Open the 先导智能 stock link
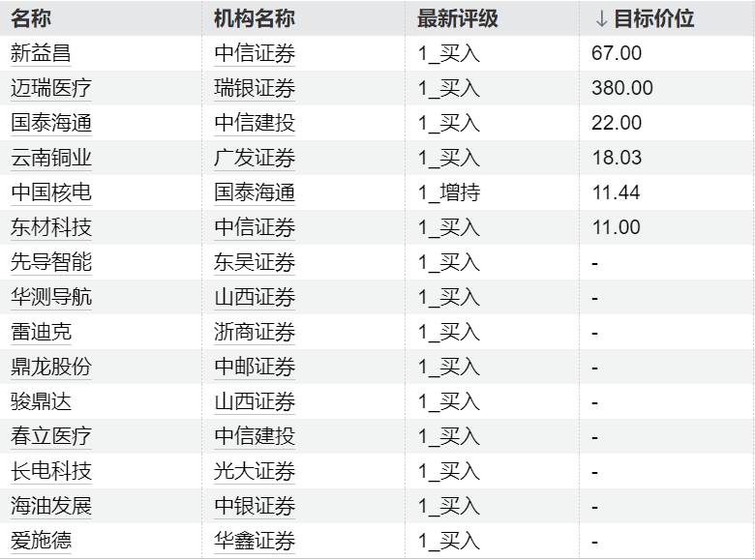This screenshot has width=755, height=560. 51,262
